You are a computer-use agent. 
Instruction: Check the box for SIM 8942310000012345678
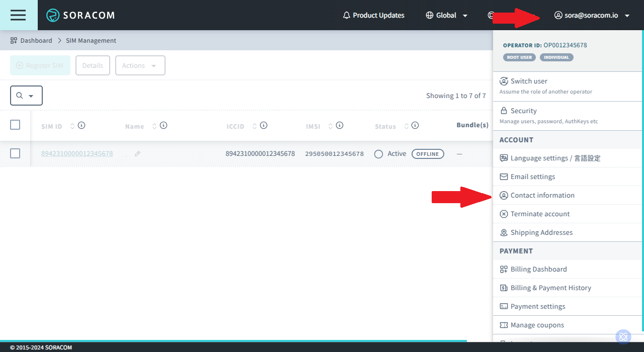(x=15, y=153)
